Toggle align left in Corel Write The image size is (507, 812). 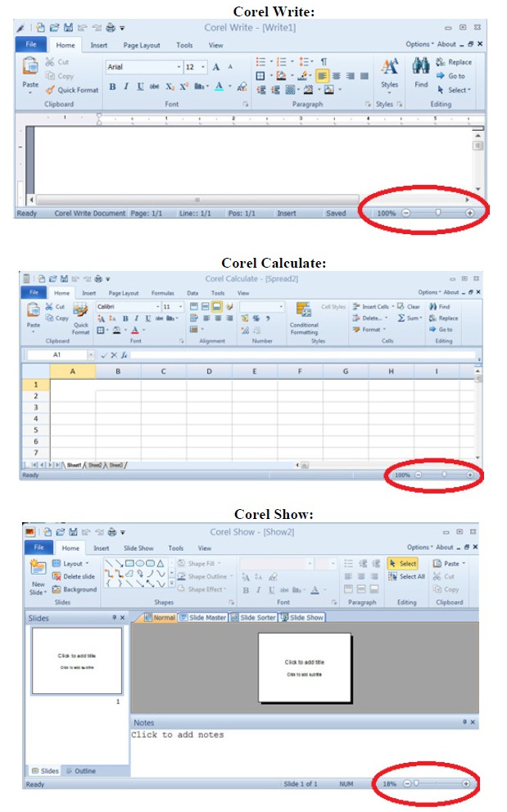pyautogui.click(x=322, y=76)
